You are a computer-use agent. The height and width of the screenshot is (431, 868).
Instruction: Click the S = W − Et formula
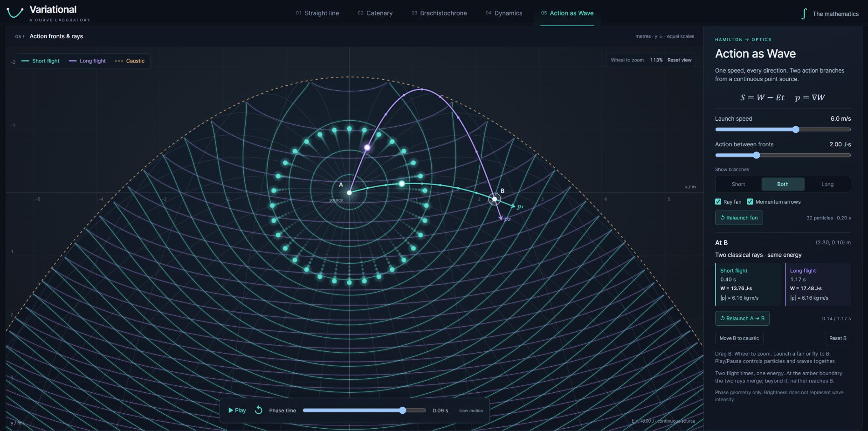click(762, 97)
